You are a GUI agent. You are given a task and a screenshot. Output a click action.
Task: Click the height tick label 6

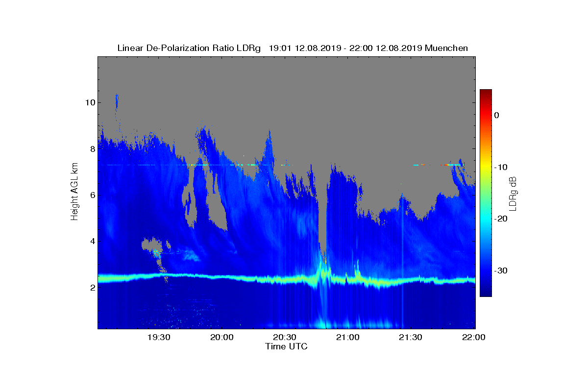(92, 195)
